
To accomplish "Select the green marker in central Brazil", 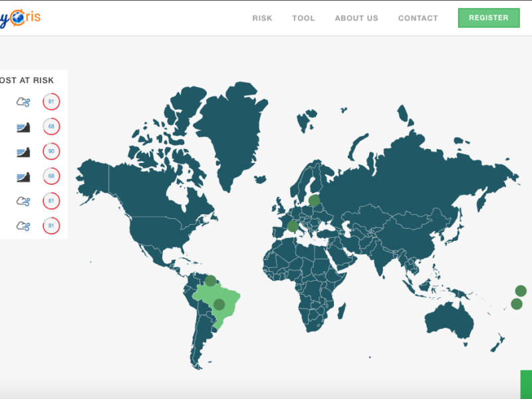I will 219,305.
